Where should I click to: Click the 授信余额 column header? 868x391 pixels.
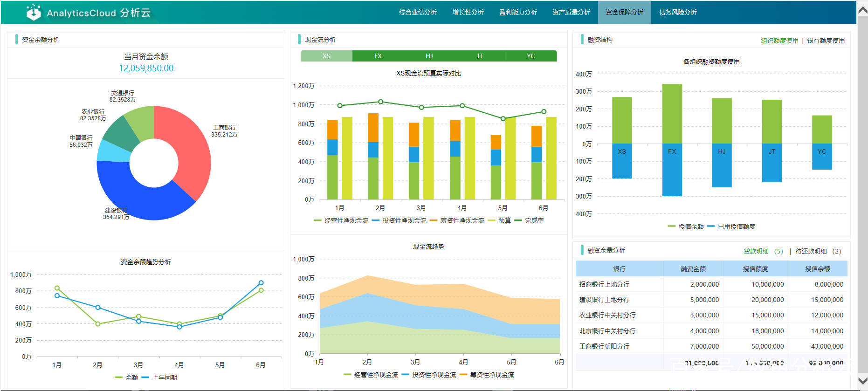click(818, 269)
